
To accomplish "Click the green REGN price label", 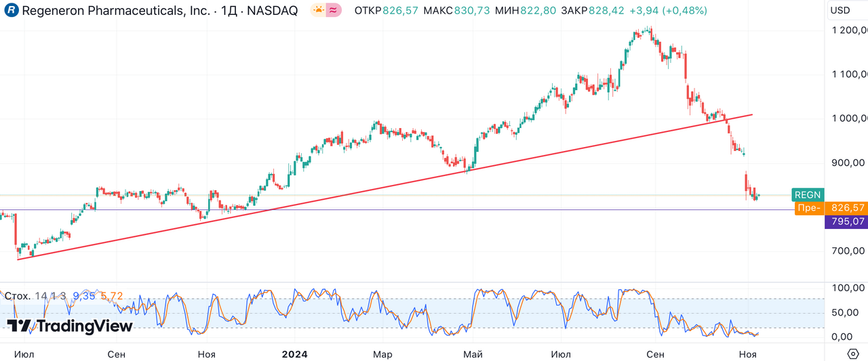I will (807, 195).
